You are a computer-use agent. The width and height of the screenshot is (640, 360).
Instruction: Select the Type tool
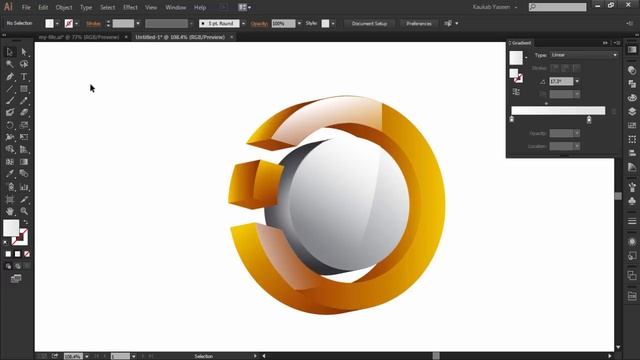tap(24, 76)
